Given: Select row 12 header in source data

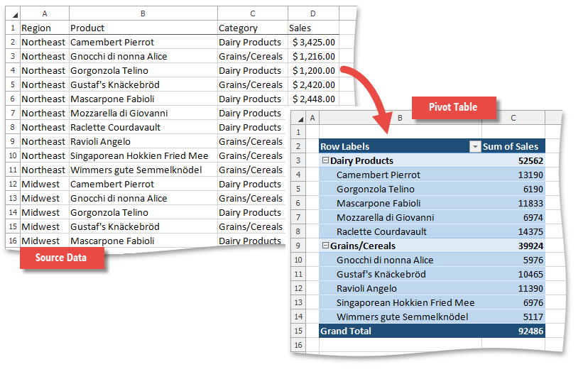Looking at the screenshot, I should (x=13, y=184).
